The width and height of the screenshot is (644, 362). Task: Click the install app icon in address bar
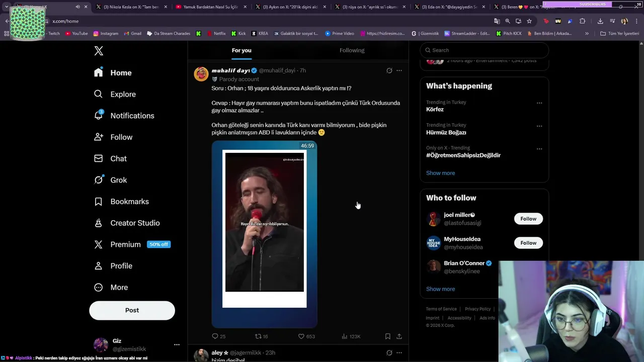point(518,21)
